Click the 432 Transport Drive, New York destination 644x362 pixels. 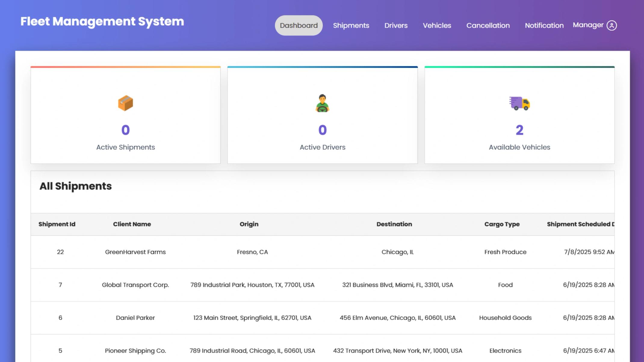(397, 351)
